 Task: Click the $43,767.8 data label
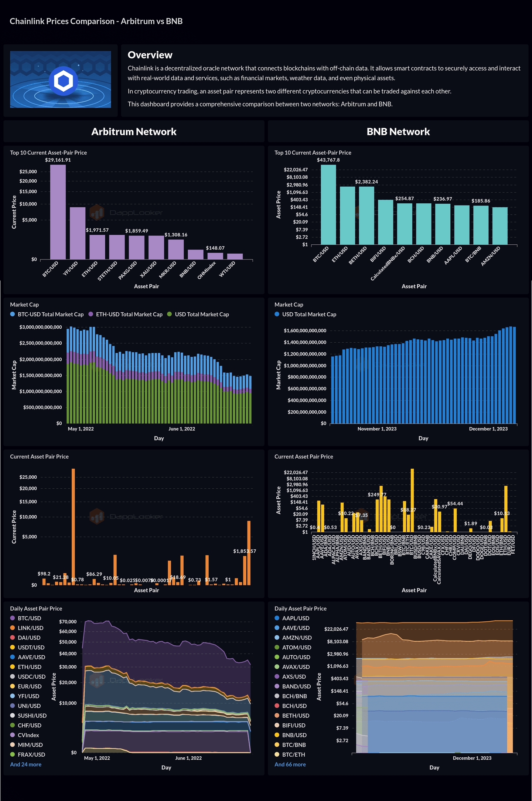coord(328,160)
